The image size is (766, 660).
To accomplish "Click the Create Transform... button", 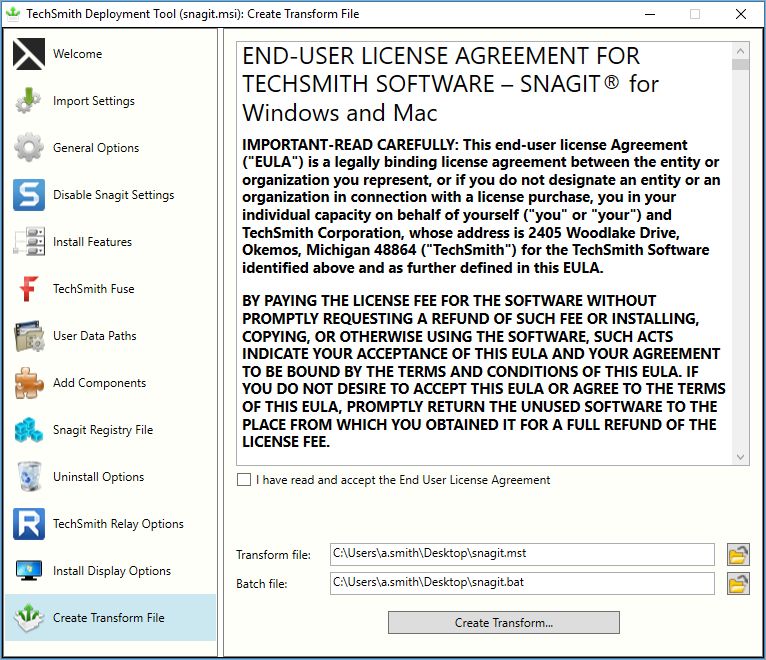I will click(504, 622).
